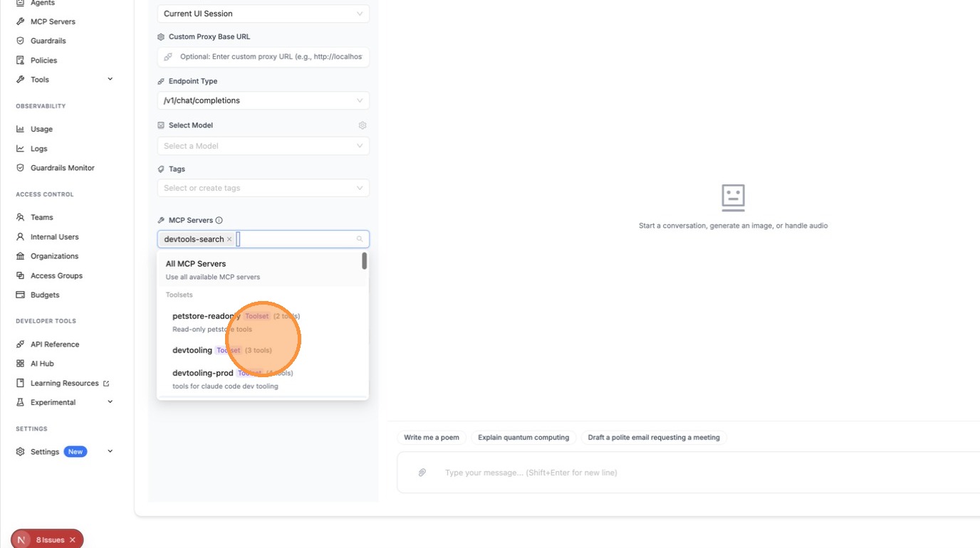
Task: Click the dropdown list scrollbar
Action: coord(365,260)
